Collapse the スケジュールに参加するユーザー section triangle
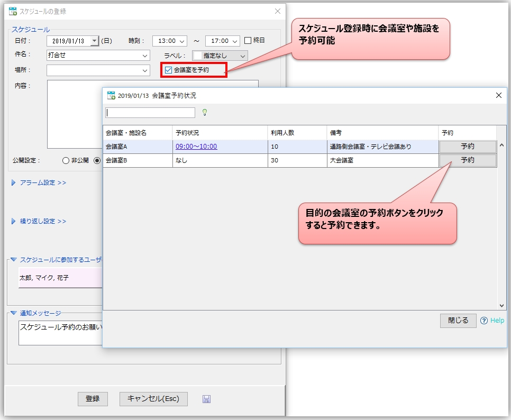Image resolution: width=511 pixels, height=420 pixels. [14, 260]
